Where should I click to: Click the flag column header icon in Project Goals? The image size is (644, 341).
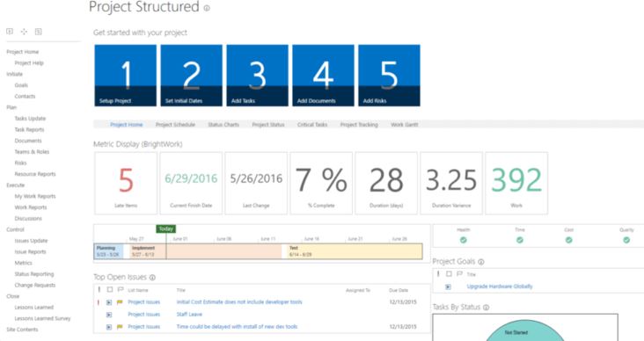click(459, 273)
